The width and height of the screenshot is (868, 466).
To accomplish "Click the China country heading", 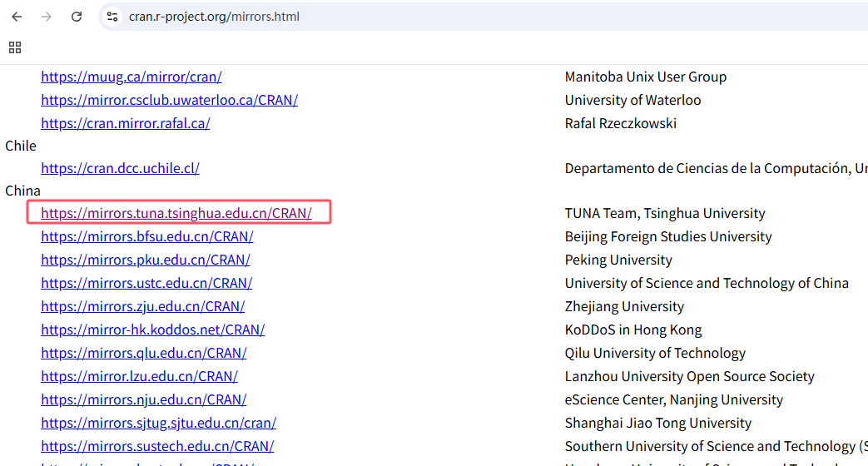I will [22, 191].
